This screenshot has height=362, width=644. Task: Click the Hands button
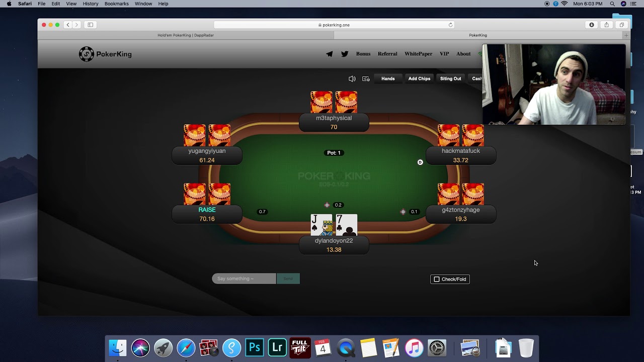click(388, 78)
